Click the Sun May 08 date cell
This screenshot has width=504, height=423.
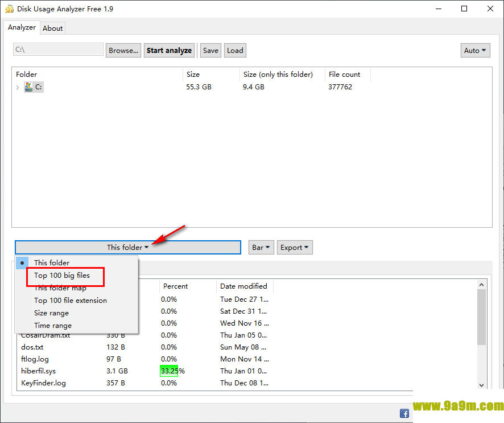point(243,347)
